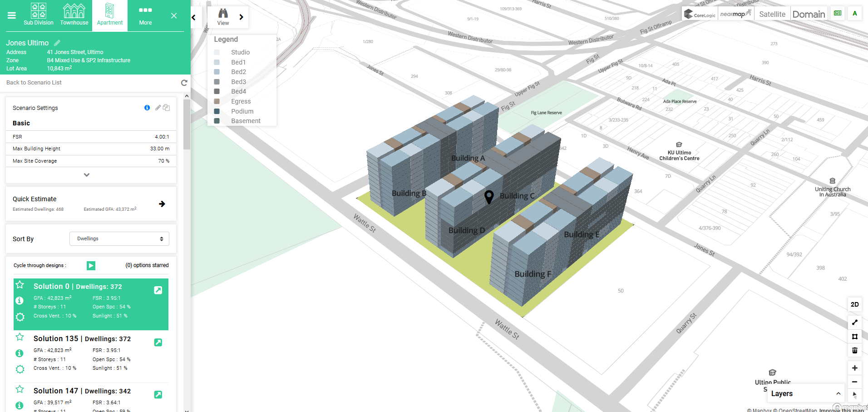Click the Basement legend entry
Image resolution: width=868 pixels, height=412 pixels.
click(246, 121)
